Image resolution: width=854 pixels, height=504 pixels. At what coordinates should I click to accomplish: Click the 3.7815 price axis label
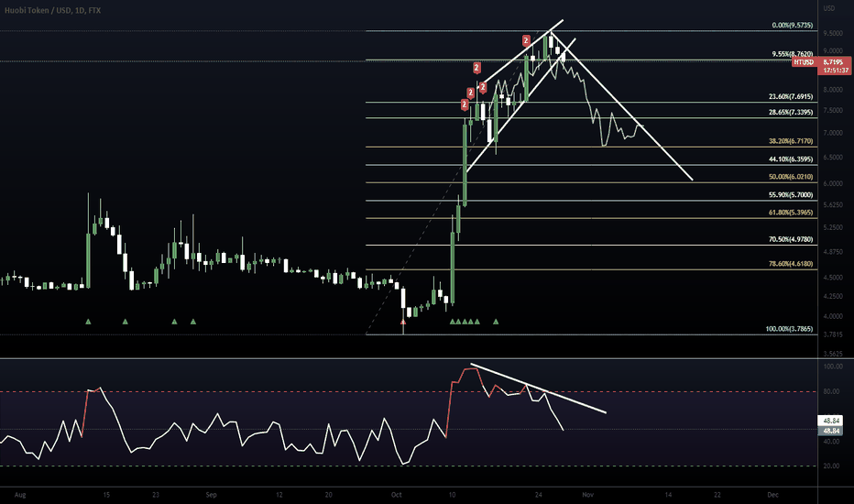pyautogui.click(x=833, y=334)
